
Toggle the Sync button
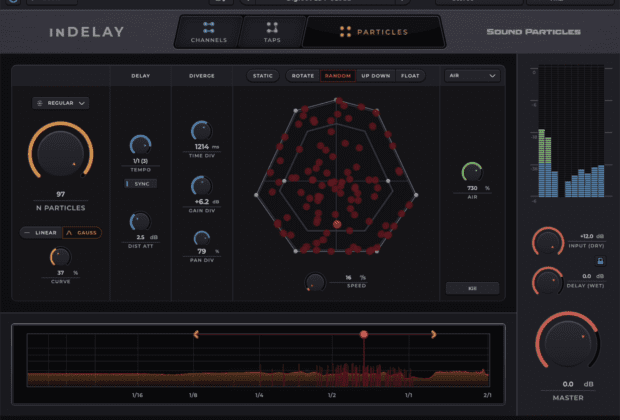click(140, 184)
